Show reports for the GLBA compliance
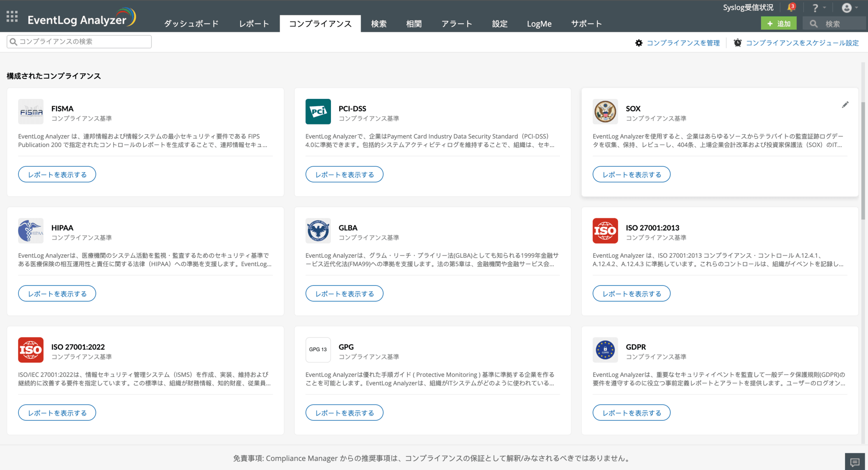 (344, 294)
